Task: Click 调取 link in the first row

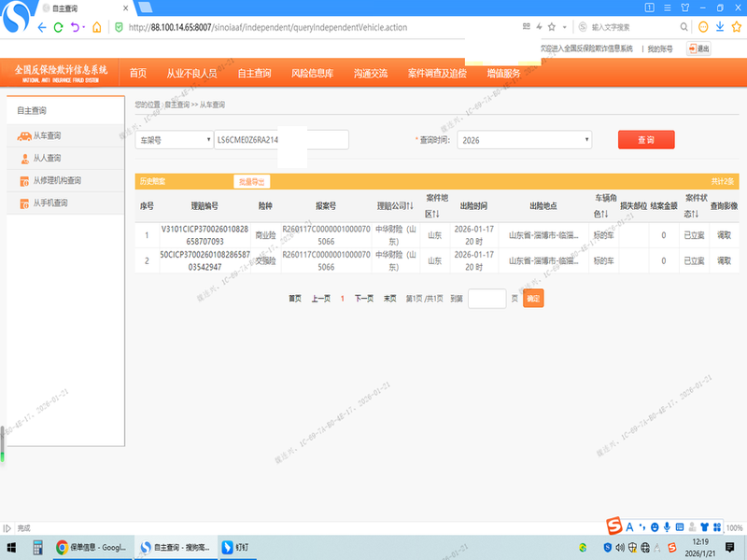Action: (x=724, y=235)
